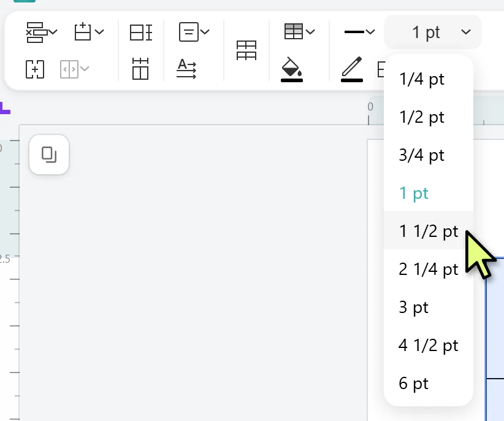Click the border pen color icon
This screenshot has height=421, width=504.
(x=352, y=69)
